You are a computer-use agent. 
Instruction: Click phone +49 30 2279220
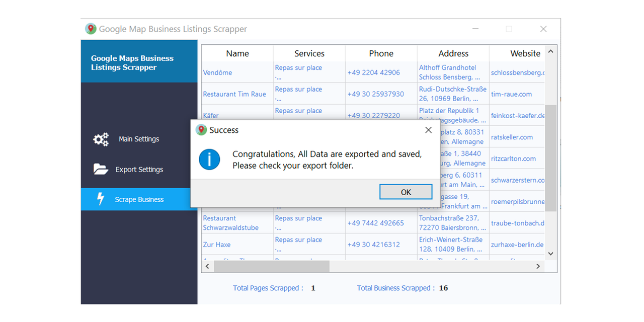(381, 115)
